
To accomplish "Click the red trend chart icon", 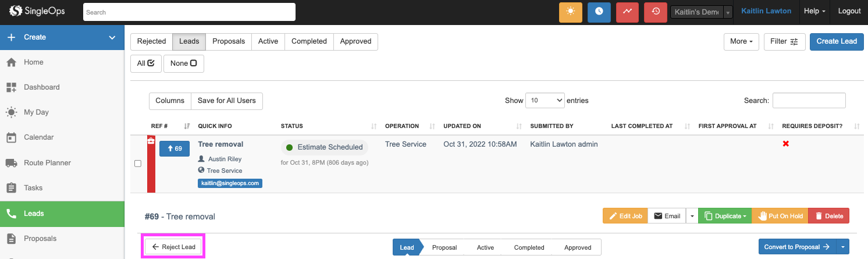I will tap(627, 12).
